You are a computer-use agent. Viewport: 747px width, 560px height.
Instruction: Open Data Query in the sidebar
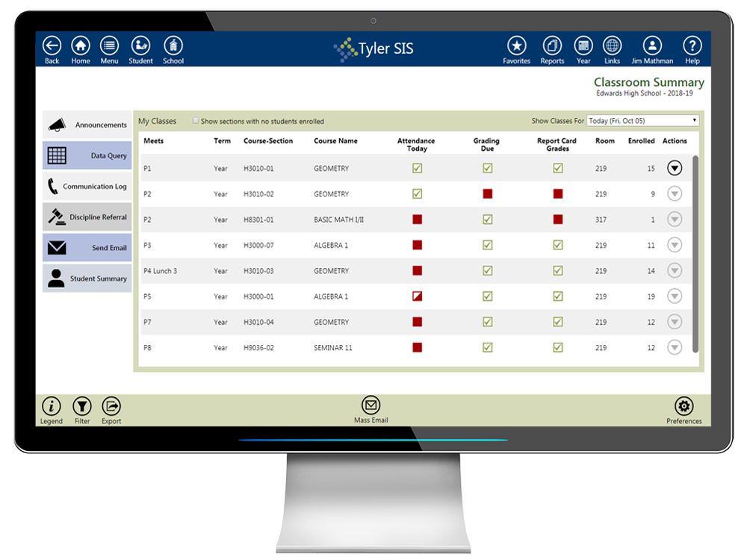click(87, 155)
